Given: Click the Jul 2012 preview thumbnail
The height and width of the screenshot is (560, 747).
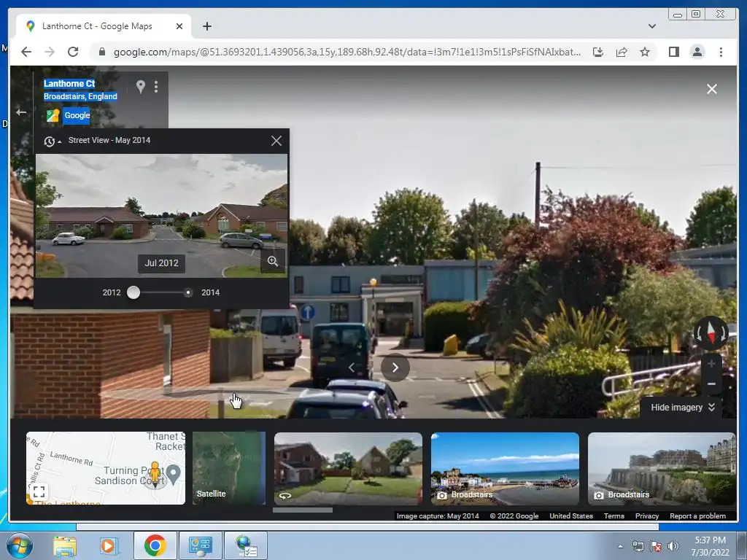Looking at the screenshot, I should pyautogui.click(x=161, y=215).
